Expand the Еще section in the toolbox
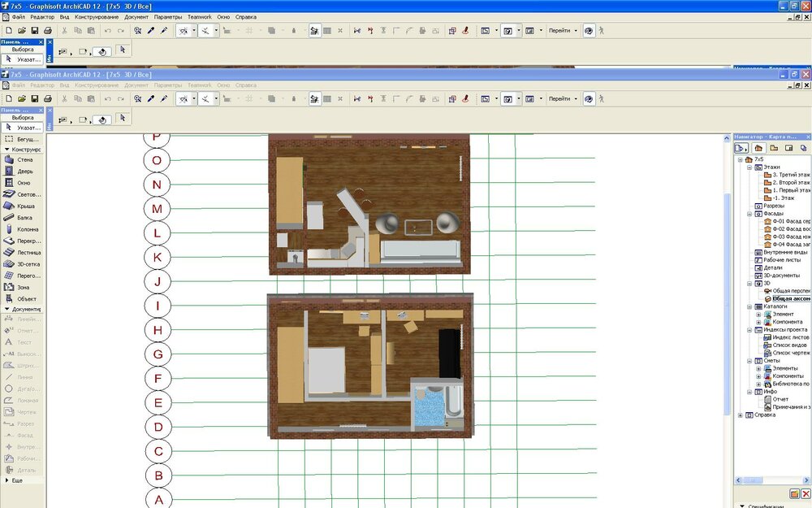The width and height of the screenshot is (812, 508). pyautogui.click(x=7, y=480)
